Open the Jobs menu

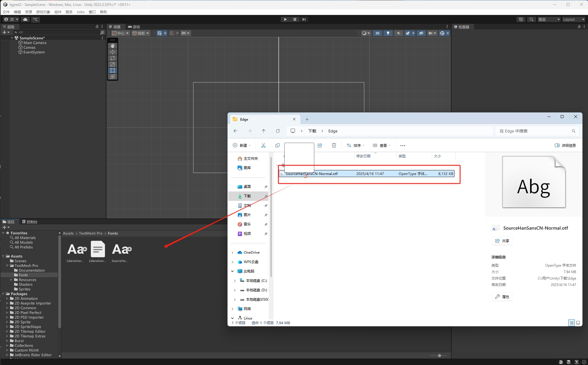[x=81, y=12]
